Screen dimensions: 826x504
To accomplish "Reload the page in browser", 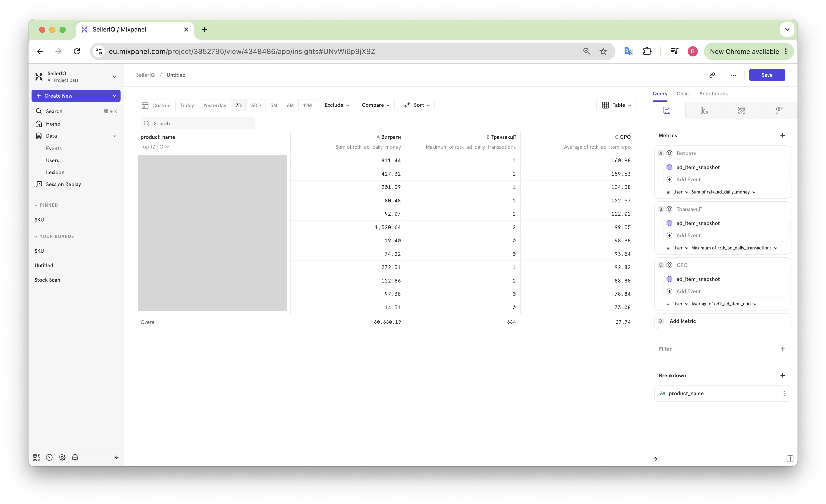I will pos(77,51).
